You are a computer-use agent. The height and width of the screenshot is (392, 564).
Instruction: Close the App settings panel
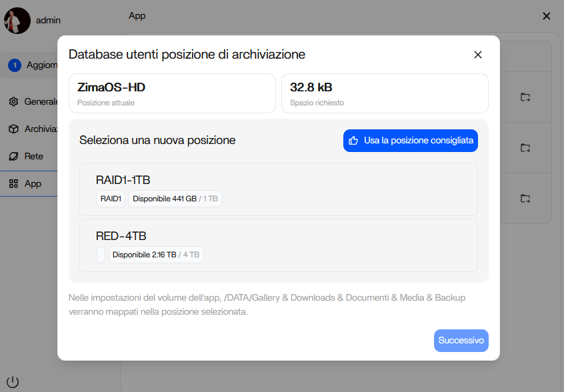[x=546, y=16]
